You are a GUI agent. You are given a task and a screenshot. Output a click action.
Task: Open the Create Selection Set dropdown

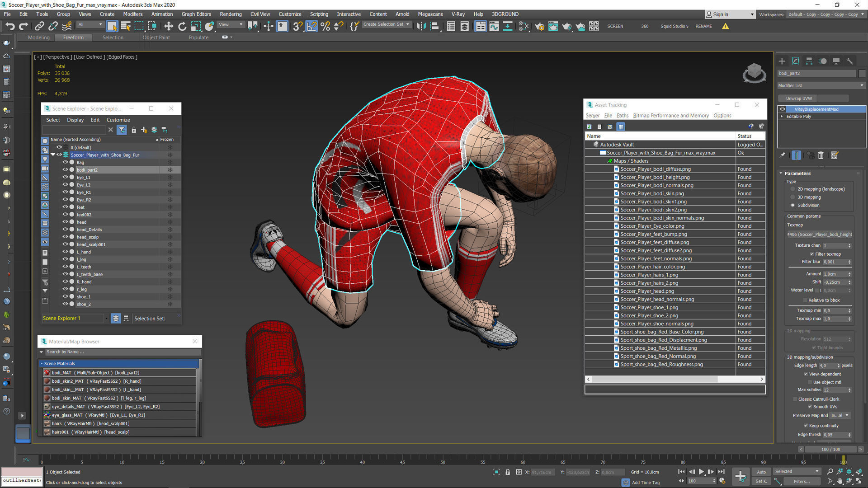386,24
